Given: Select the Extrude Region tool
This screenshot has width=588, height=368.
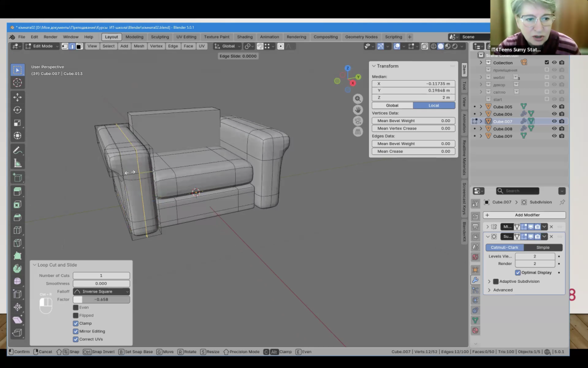Looking at the screenshot, I should pos(17,191).
